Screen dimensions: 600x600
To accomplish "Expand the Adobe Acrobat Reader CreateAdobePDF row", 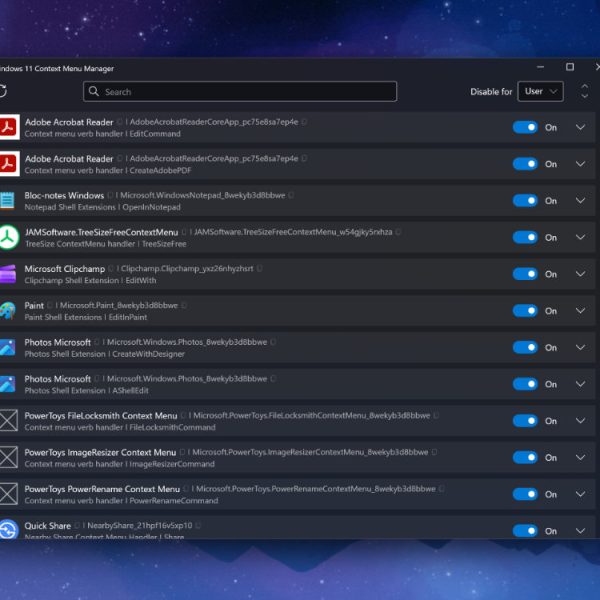I will 580,164.
